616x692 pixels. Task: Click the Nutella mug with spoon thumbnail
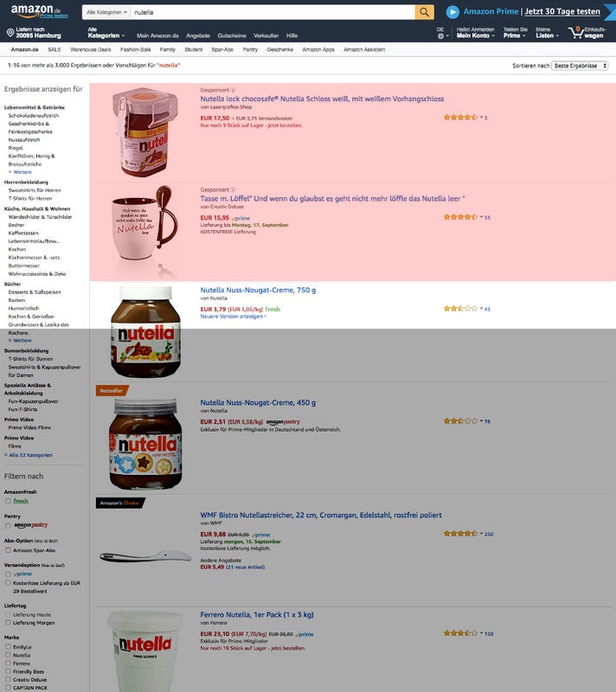144,228
